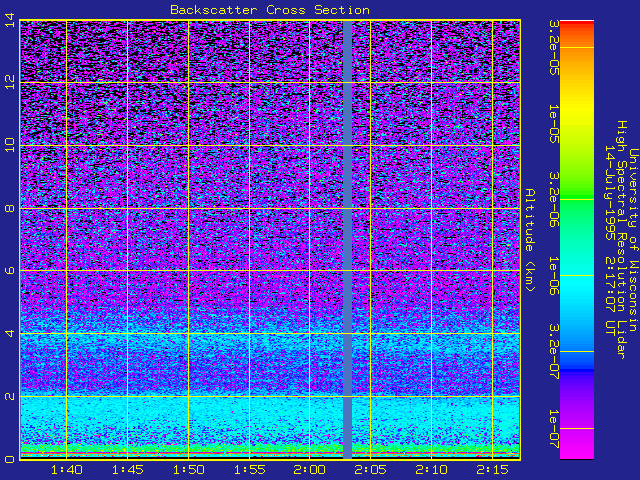The width and height of the screenshot is (640, 480).
Task: Click the altitude label 14
Action: pyautogui.click(x=10, y=20)
